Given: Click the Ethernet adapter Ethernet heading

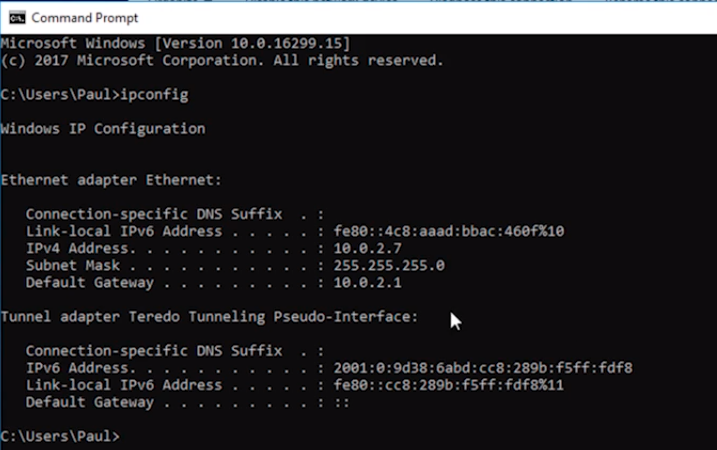Looking at the screenshot, I should [x=111, y=180].
